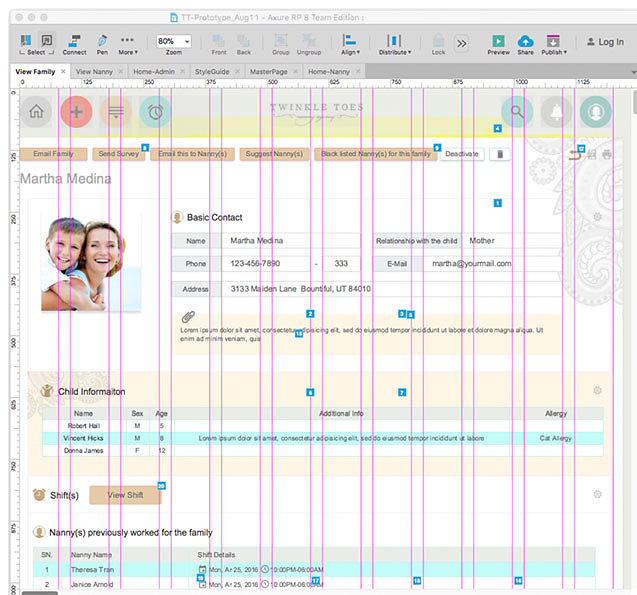Open the 80% Zoom dropdown
Image resolution: width=637 pixels, height=595 pixels.
[173, 41]
